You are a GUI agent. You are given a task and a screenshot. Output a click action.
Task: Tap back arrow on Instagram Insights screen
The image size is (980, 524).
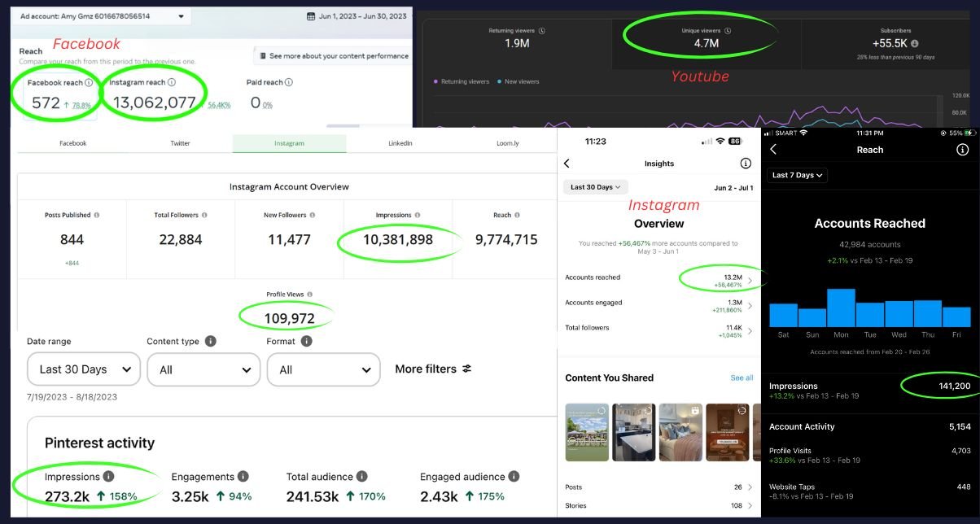(x=567, y=164)
